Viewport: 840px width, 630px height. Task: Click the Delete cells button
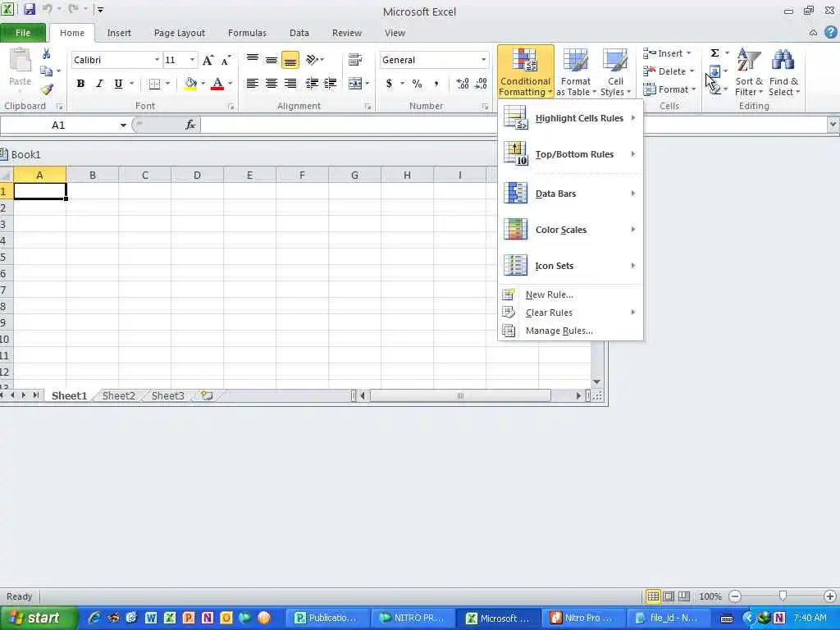pyautogui.click(x=669, y=71)
